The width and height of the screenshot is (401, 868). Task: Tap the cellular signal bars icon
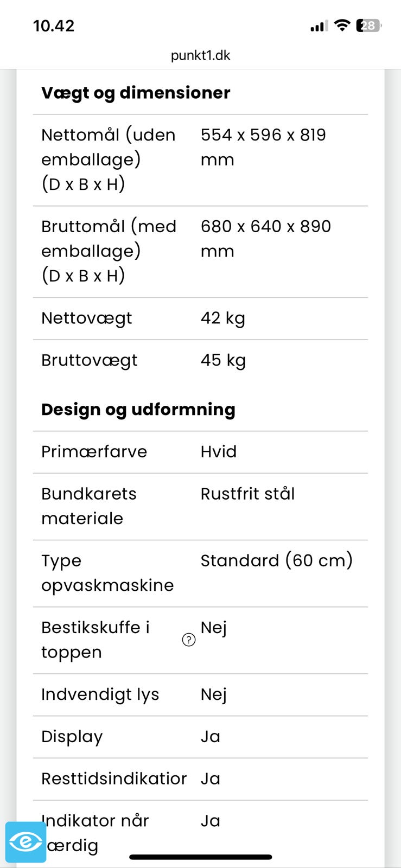point(319,25)
